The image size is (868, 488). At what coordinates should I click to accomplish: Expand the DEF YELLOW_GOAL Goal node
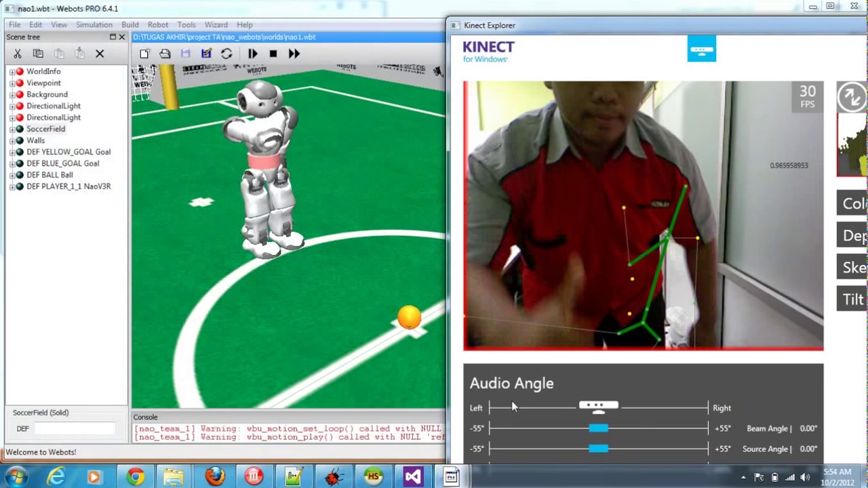[x=12, y=152]
